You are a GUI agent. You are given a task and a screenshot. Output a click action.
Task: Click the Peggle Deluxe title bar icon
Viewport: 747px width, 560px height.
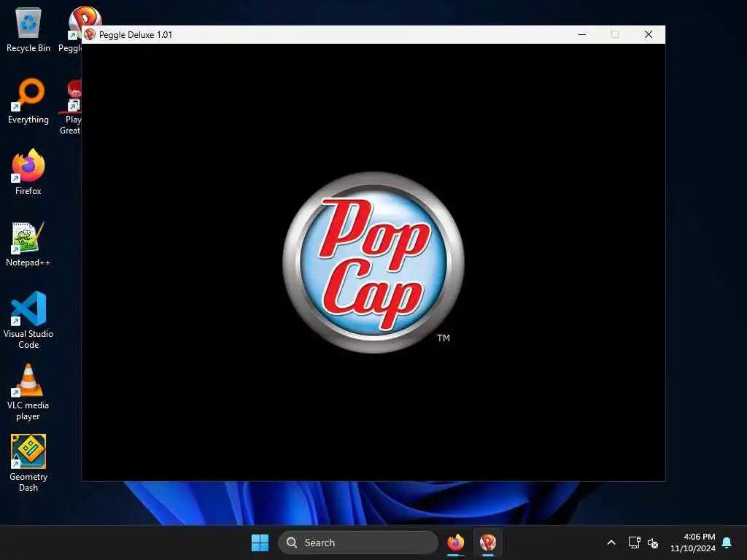click(90, 35)
